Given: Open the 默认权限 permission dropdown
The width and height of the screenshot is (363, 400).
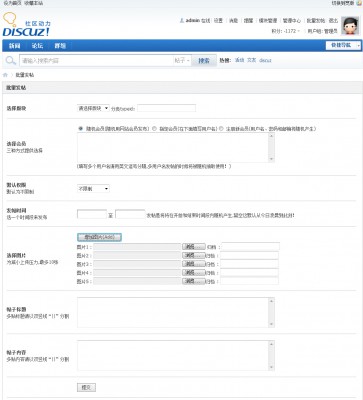Looking at the screenshot, I should 93,189.
